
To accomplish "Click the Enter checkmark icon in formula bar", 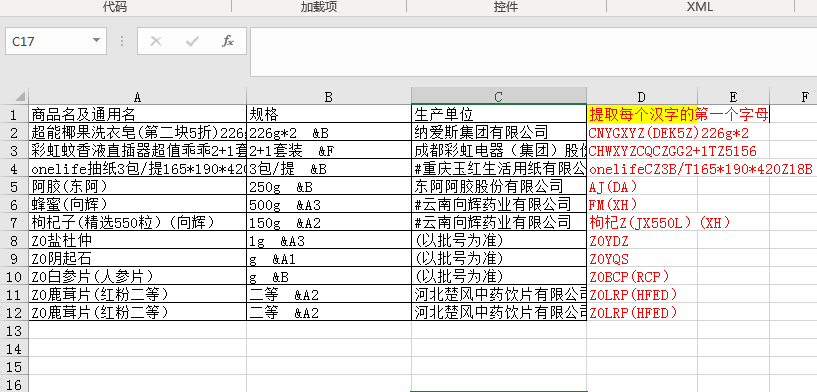I will point(192,41).
